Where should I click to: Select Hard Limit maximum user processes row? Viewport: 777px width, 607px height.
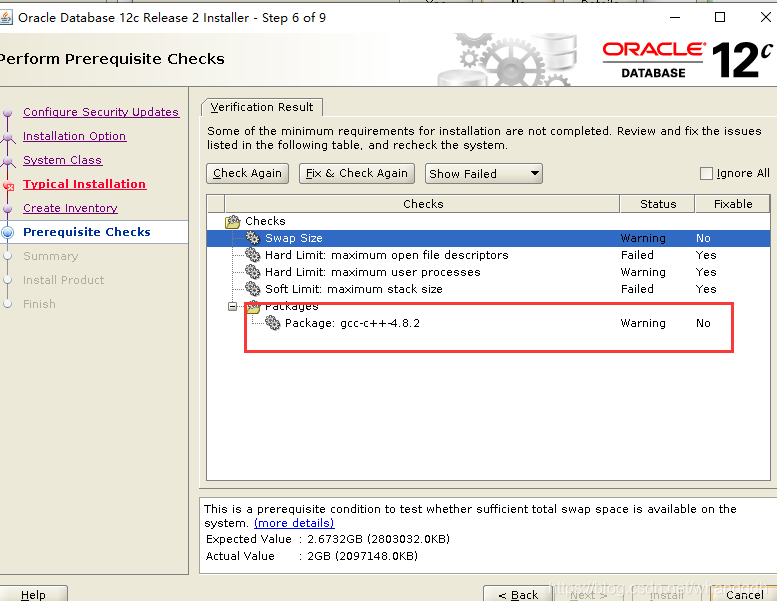pos(488,272)
